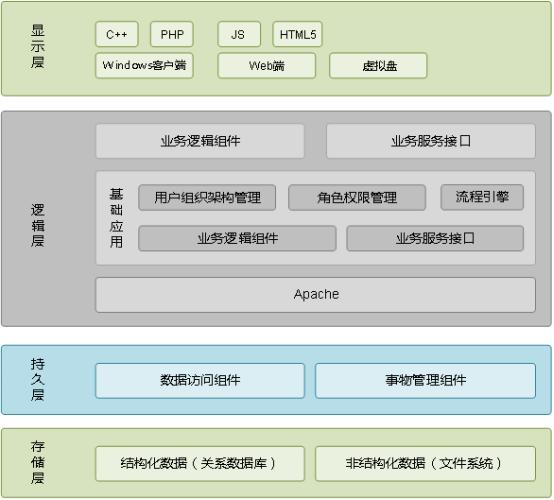The image size is (554, 500).
Task: Select the PHP box
Action: (x=172, y=34)
